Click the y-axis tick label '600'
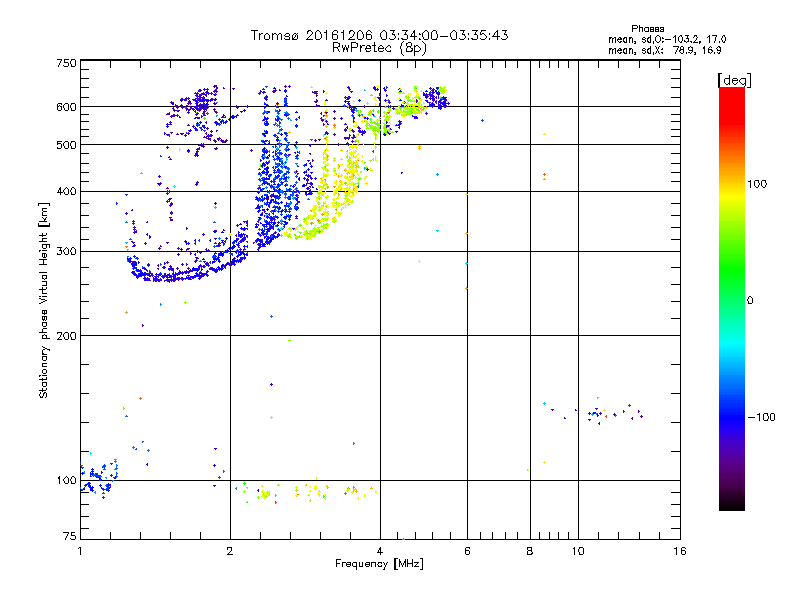 point(66,107)
